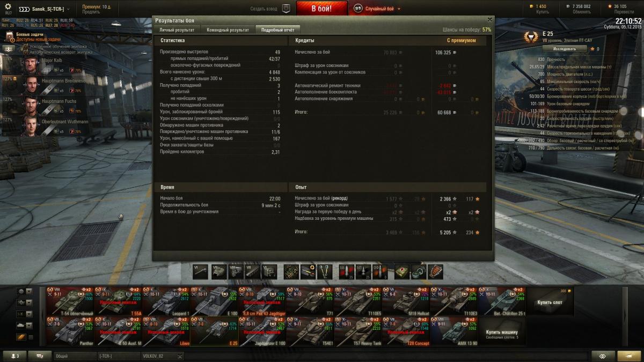Screen dimensions: 644x362
Task: Select M18 Hellcat in carousel
Action: [406, 301]
